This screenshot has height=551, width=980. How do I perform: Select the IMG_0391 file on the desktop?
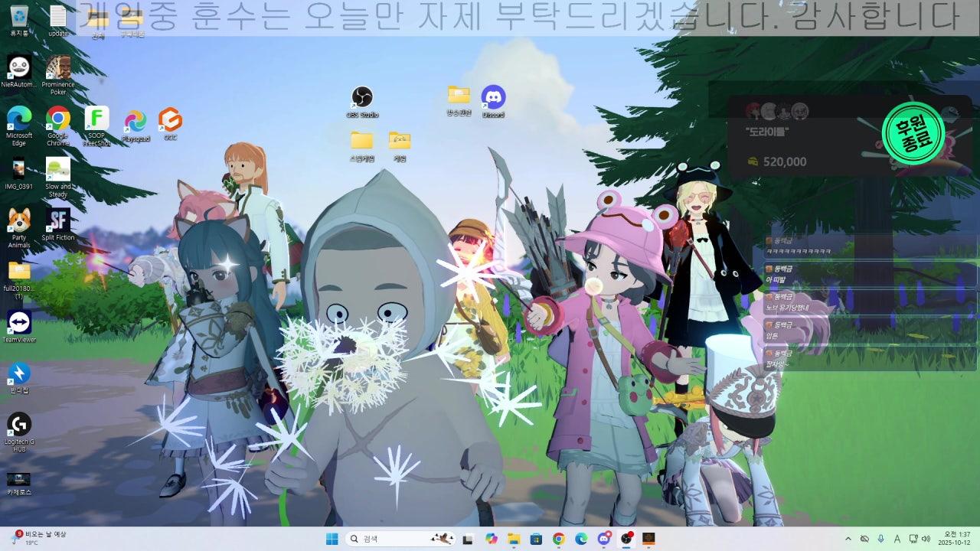click(19, 173)
